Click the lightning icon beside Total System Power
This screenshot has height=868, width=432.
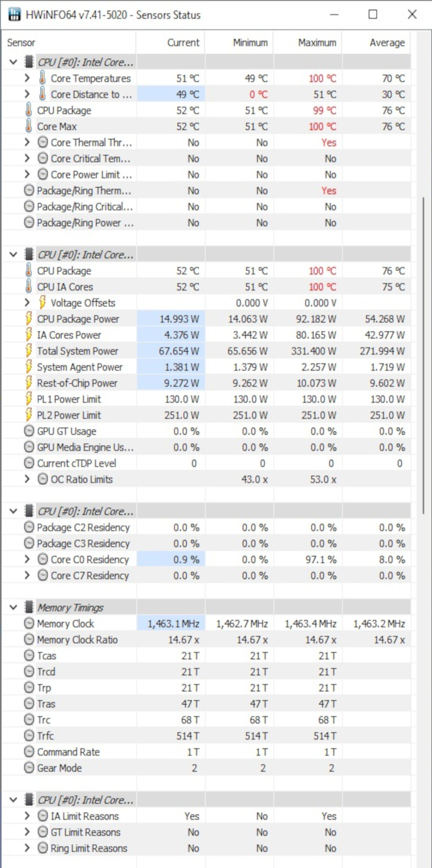[x=28, y=351]
